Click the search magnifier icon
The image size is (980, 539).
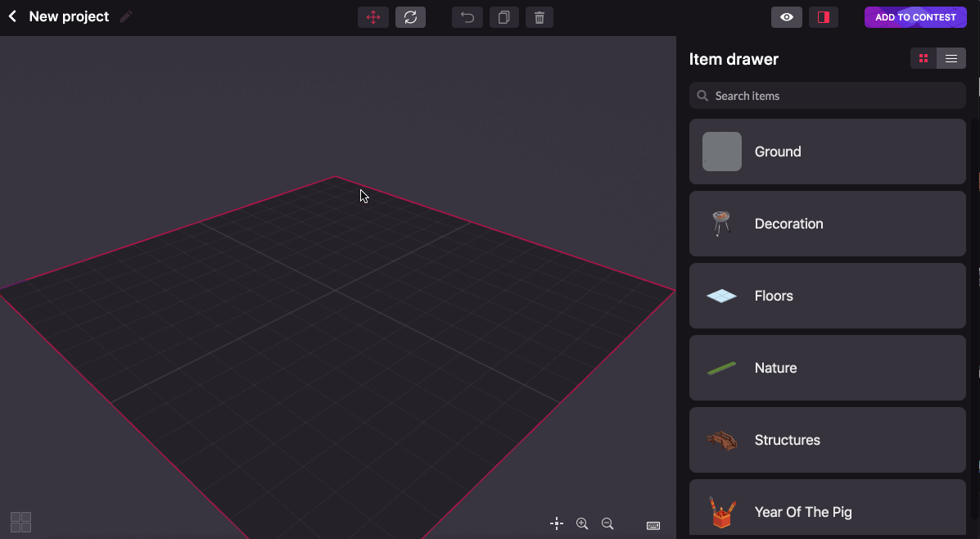(703, 96)
